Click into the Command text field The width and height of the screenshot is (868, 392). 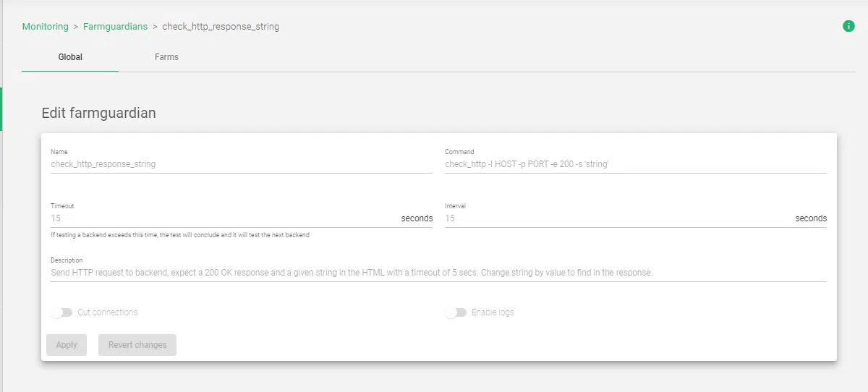(635, 164)
